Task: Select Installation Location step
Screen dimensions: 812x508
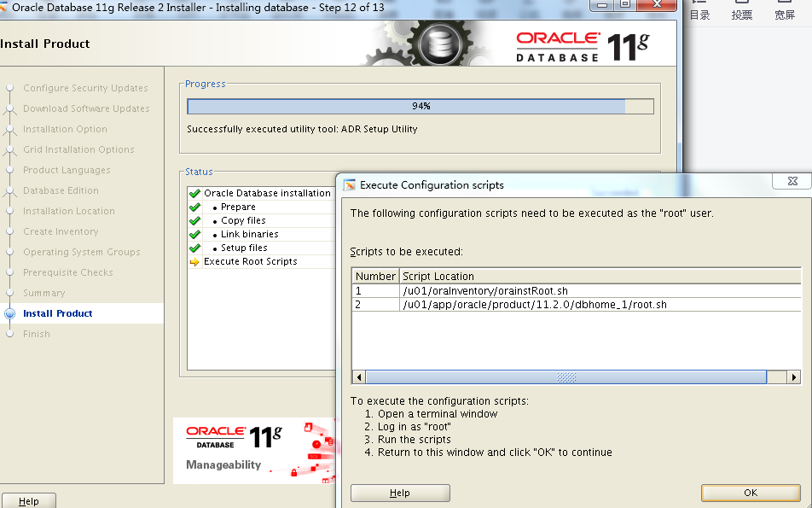Action: point(69,211)
